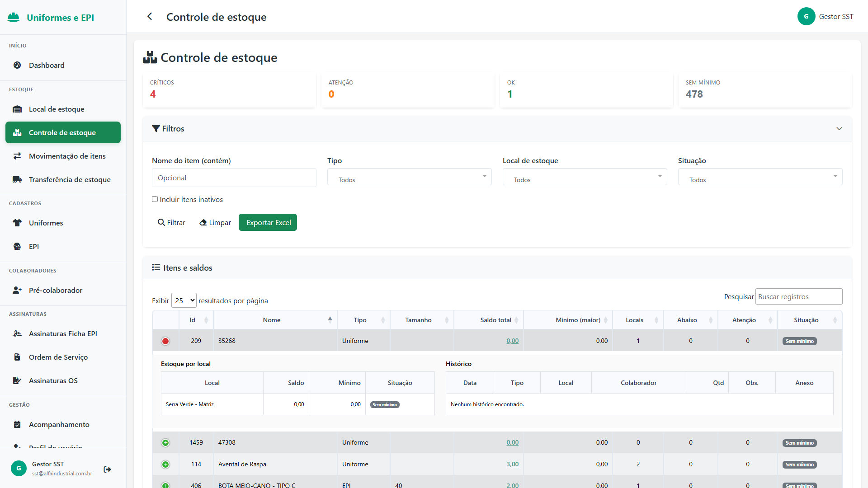868x488 pixels.
Task: Toggle Incluir itens inativos checkbox
Action: (155, 199)
